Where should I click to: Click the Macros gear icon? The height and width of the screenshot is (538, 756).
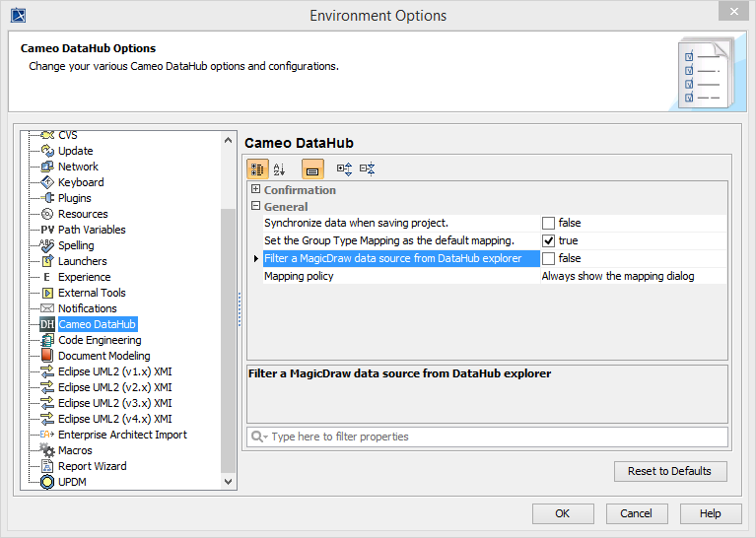click(x=47, y=450)
